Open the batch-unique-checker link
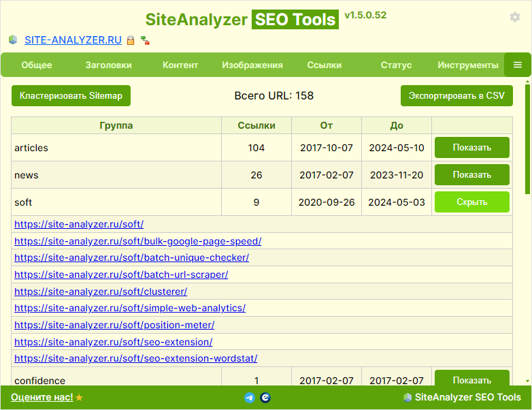The height and width of the screenshot is (410, 532). (x=132, y=257)
